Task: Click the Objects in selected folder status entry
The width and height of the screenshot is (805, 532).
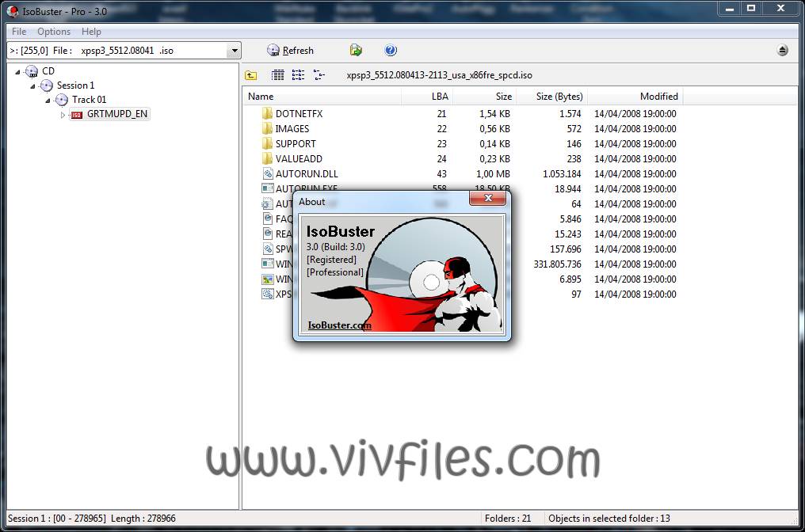Action: pyautogui.click(x=609, y=519)
